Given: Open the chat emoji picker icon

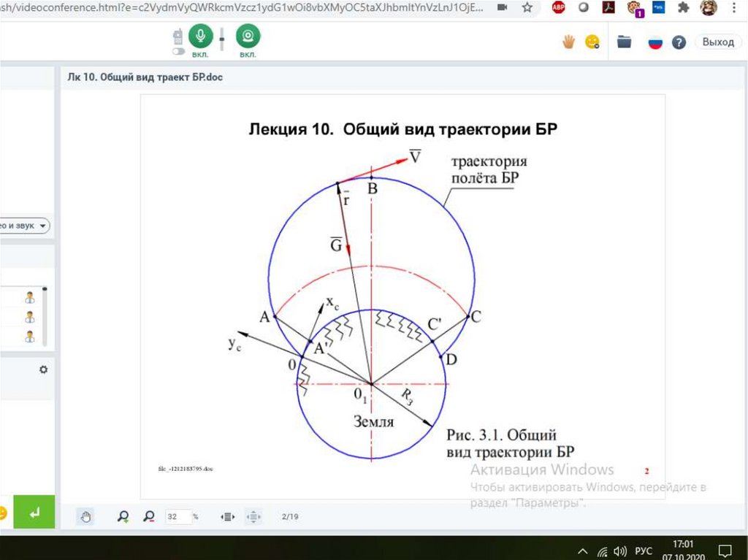Looking at the screenshot, I should (x=2, y=513).
